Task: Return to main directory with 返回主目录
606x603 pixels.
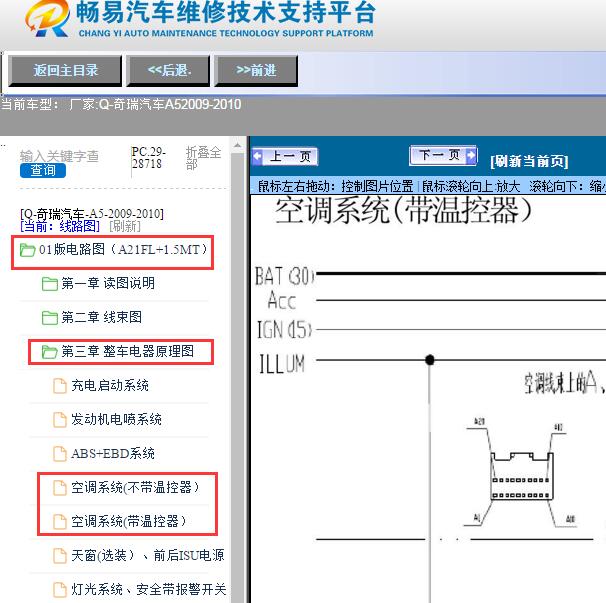Action: coord(65,71)
